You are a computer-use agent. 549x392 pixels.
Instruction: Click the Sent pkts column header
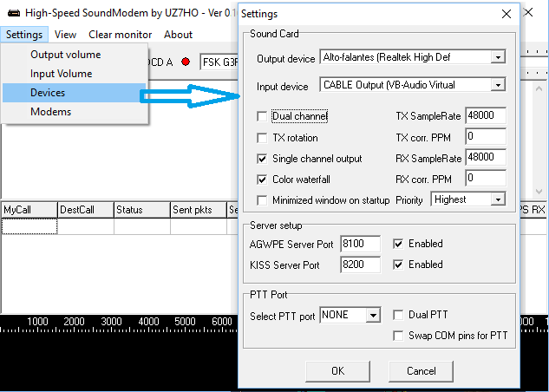click(199, 210)
